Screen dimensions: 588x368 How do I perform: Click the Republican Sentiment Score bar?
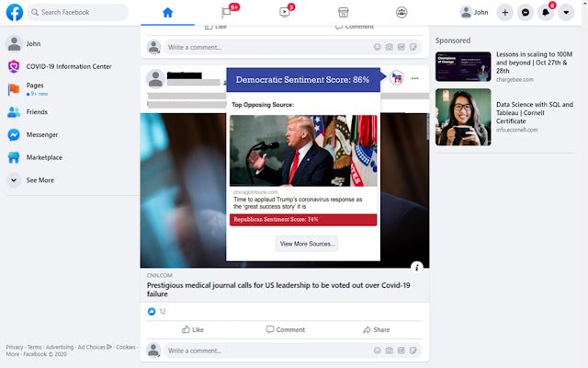point(303,220)
